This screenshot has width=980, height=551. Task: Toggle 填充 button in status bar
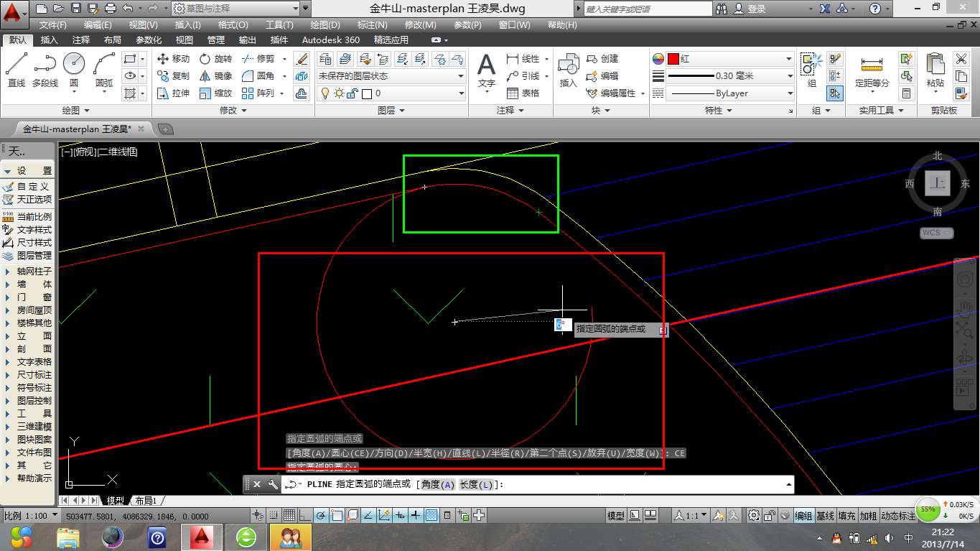(847, 516)
